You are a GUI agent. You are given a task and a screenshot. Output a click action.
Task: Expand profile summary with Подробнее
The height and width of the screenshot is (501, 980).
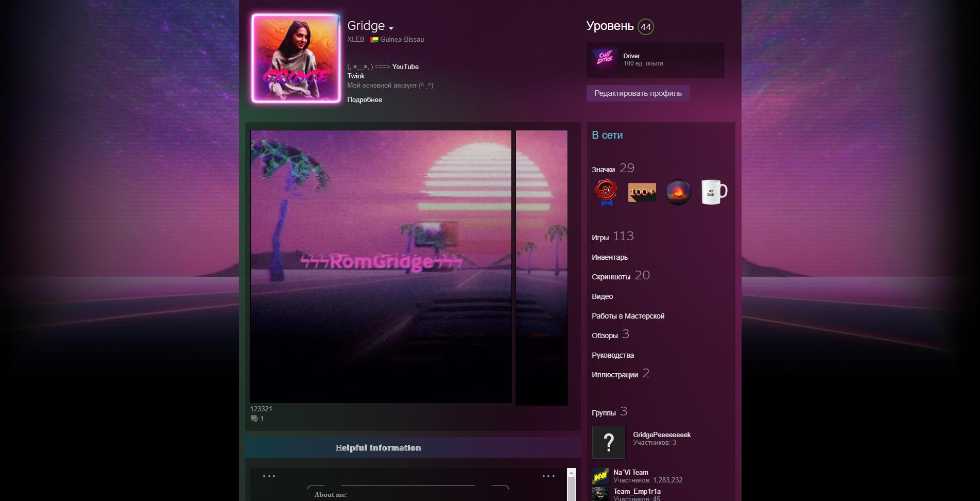click(365, 100)
